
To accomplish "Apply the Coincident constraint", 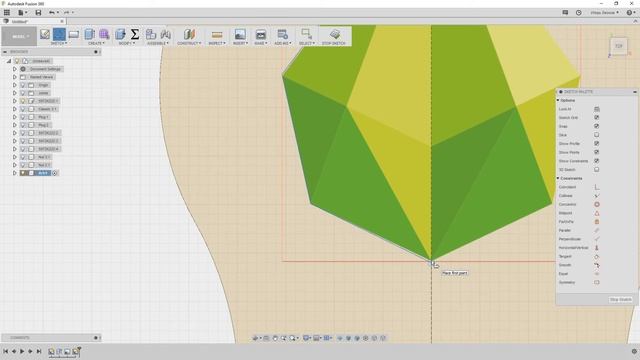I will (596, 187).
